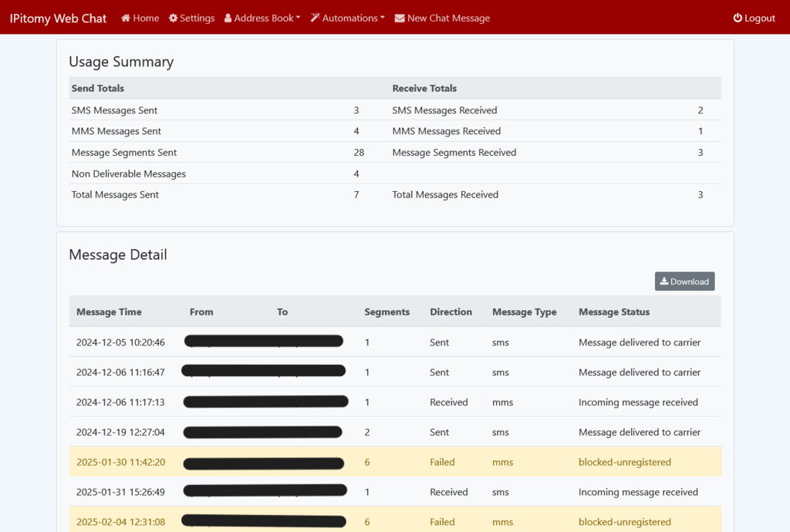The image size is (790, 532).
Task: Expand the Automations dropdown caret
Action: (382, 19)
